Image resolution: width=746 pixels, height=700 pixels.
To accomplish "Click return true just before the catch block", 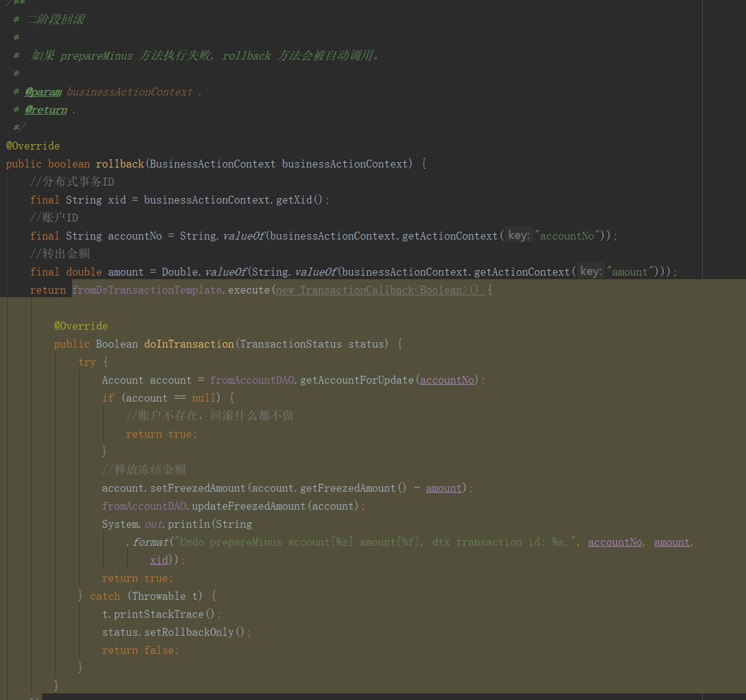I will pyautogui.click(x=137, y=578).
